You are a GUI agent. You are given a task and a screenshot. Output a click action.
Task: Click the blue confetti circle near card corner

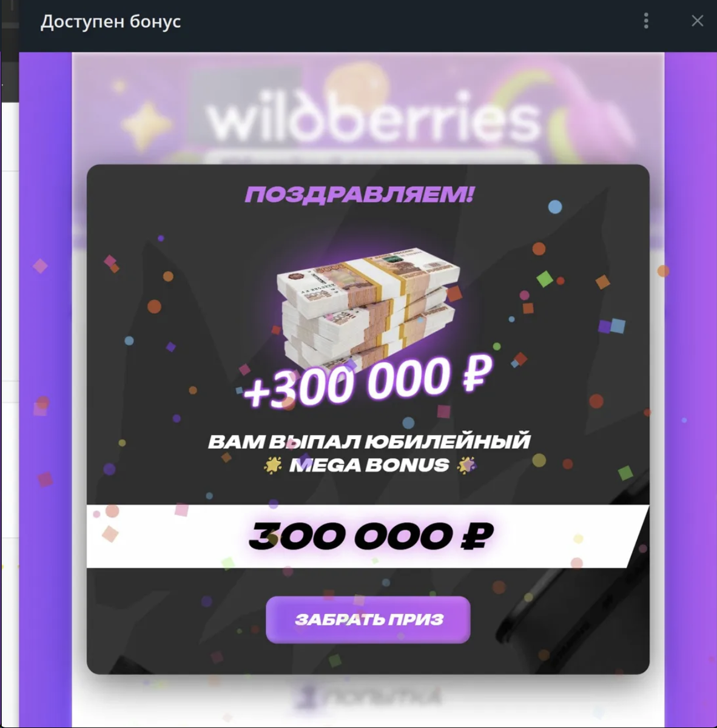click(555, 207)
